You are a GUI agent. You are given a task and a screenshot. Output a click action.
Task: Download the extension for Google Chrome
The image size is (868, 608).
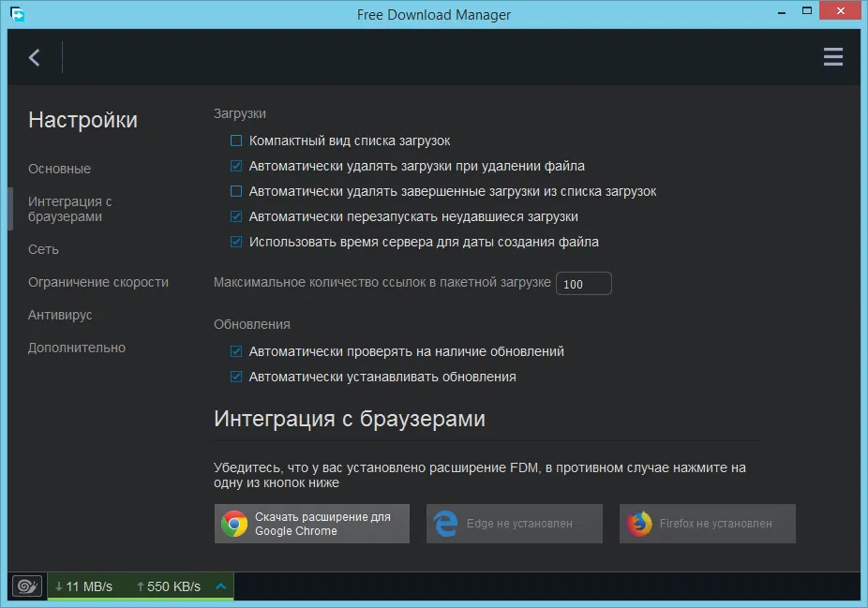(x=311, y=524)
